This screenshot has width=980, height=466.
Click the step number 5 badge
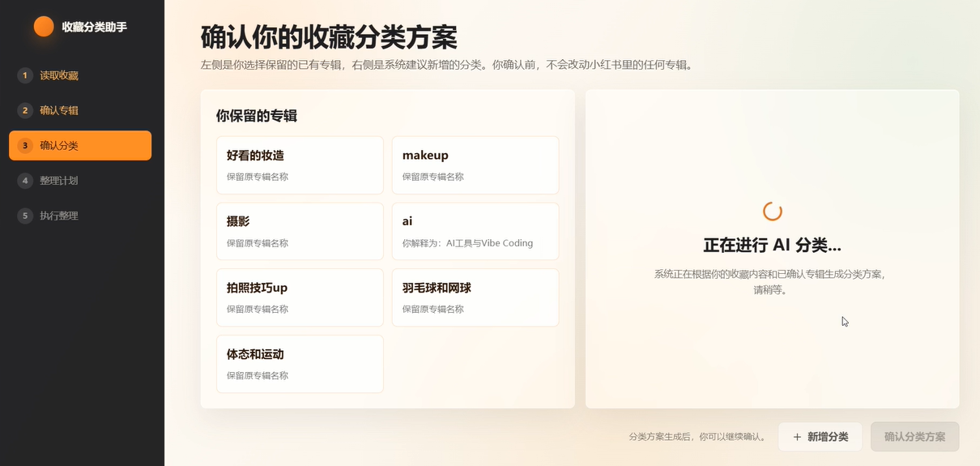point(25,216)
